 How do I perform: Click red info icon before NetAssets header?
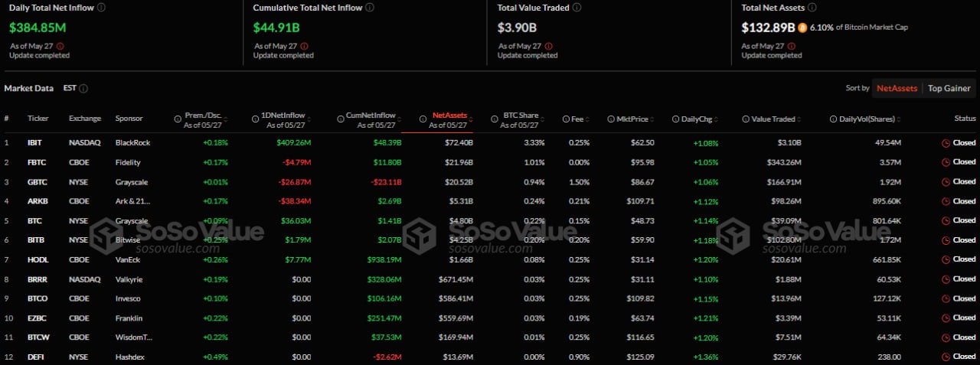[x=423, y=119]
